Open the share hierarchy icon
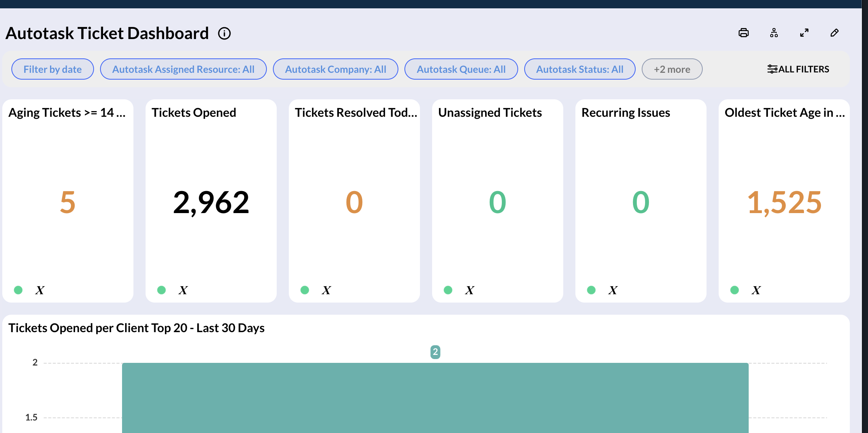 [x=774, y=33]
